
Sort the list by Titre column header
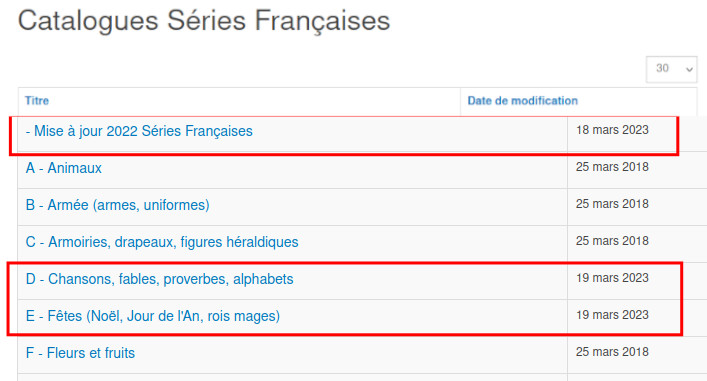coord(37,101)
